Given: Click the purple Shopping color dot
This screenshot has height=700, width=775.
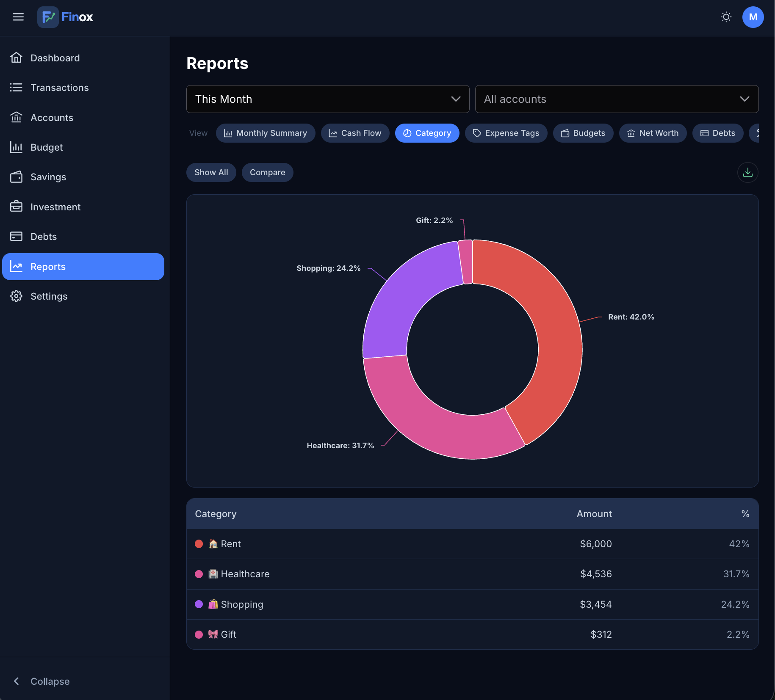Looking at the screenshot, I should (x=199, y=604).
